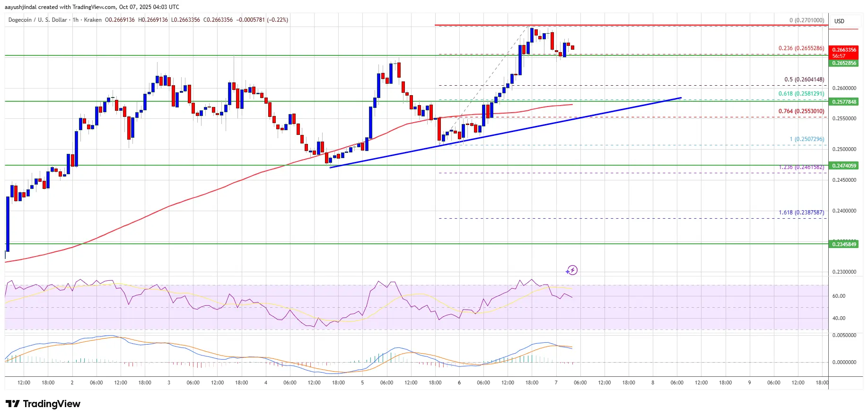868x418 pixels.
Task: Open the USD currency selector
Action: 839,21
